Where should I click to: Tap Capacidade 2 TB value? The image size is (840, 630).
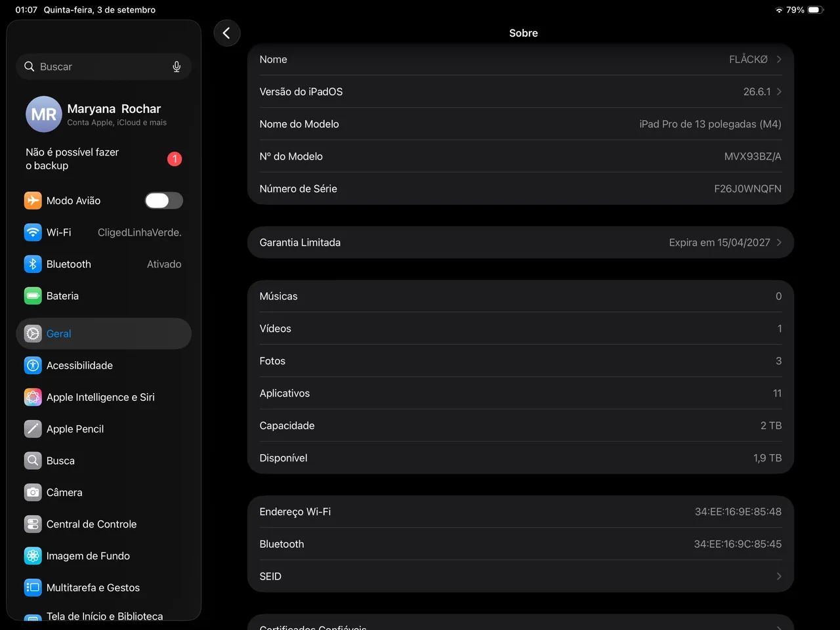(771, 425)
